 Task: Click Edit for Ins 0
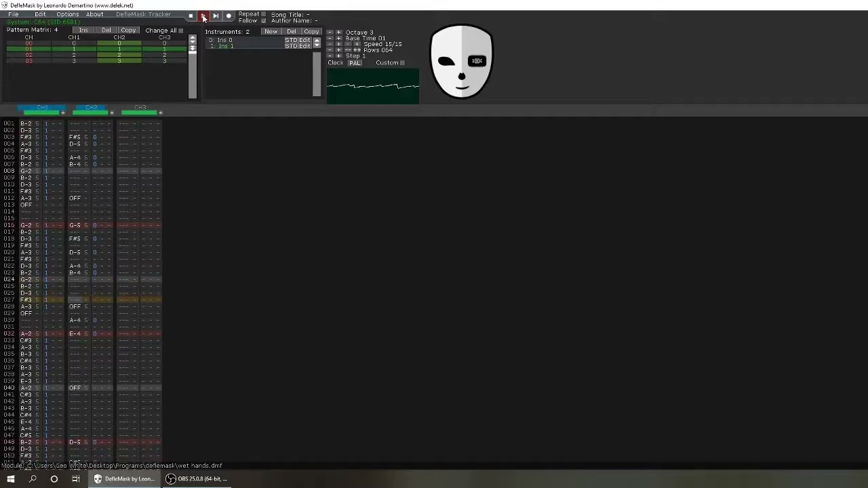304,41
